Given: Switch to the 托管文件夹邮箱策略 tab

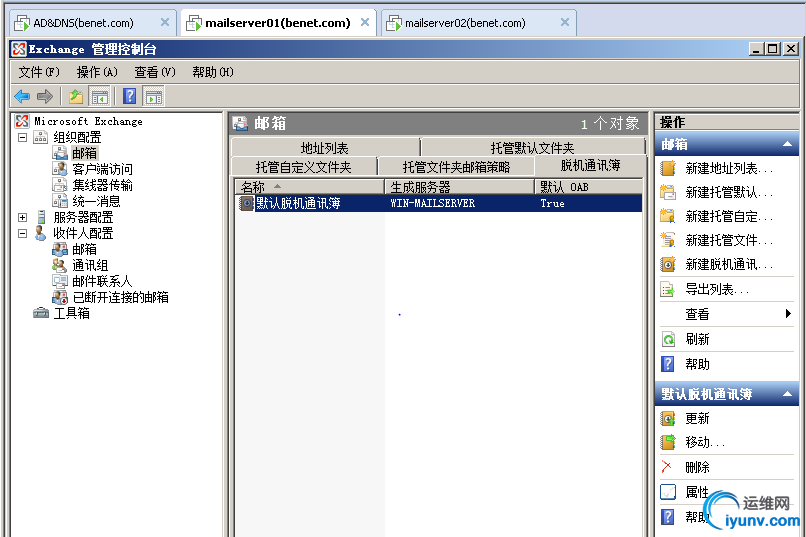Looking at the screenshot, I should point(456,166).
